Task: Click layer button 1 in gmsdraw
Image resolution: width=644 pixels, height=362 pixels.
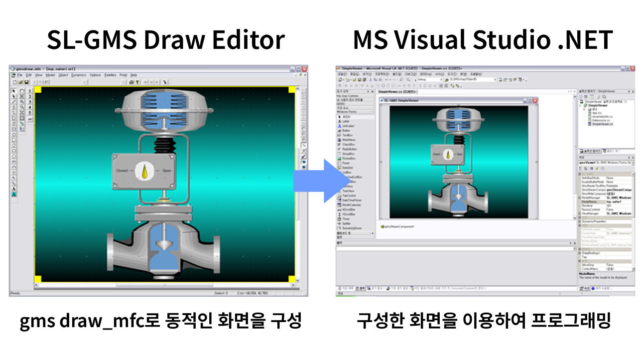Action: point(30,91)
